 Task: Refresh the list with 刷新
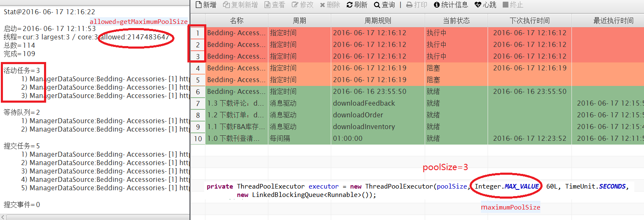click(x=350, y=5)
